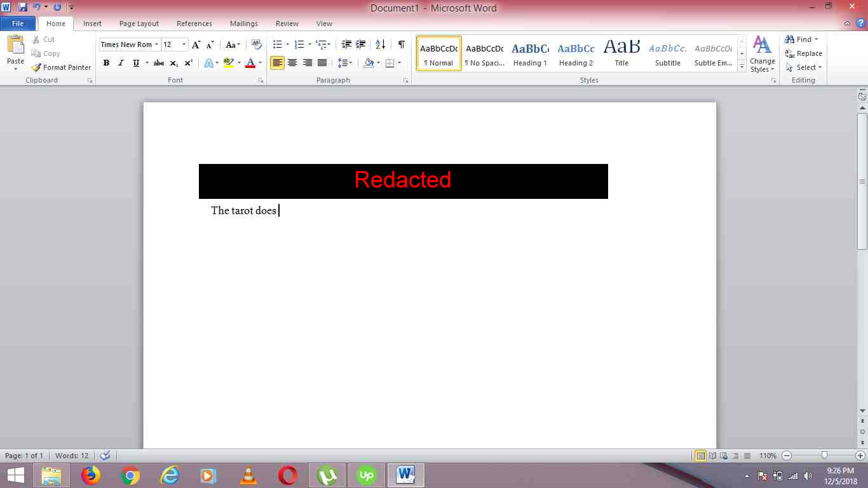Apply the red font color
The image size is (868, 488).
point(250,63)
